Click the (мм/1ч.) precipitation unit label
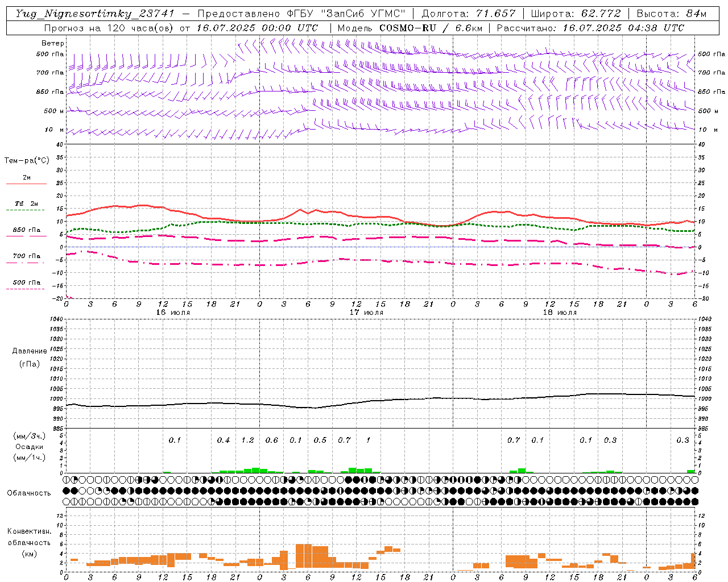Viewport: 728px width, 582px height. click(30, 458)
